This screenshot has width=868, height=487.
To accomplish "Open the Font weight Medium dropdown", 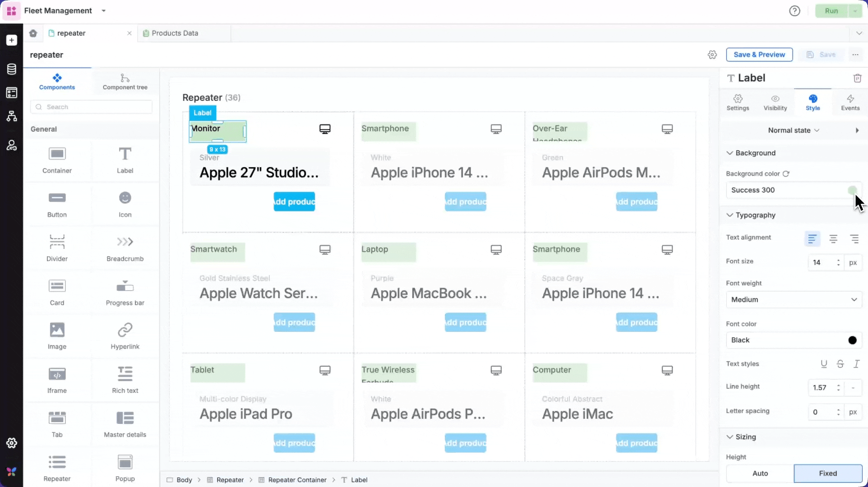I will [794, 300].
